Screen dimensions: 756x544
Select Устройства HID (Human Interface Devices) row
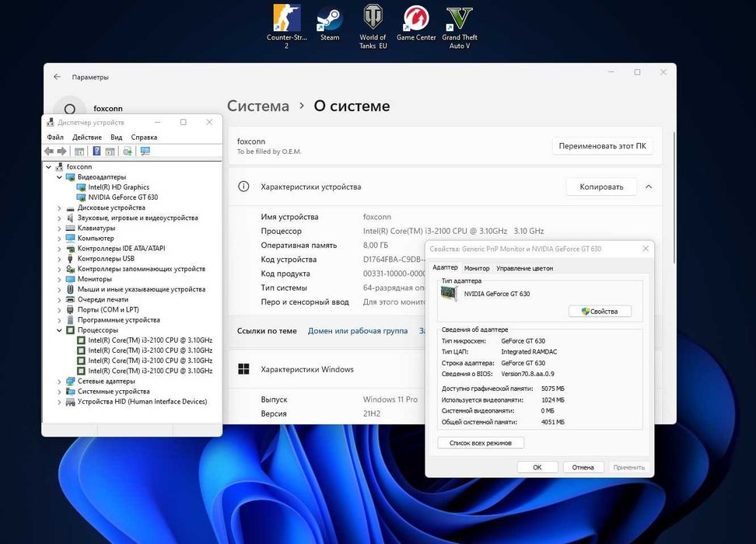pyautogui.click(x=142, y=401)
